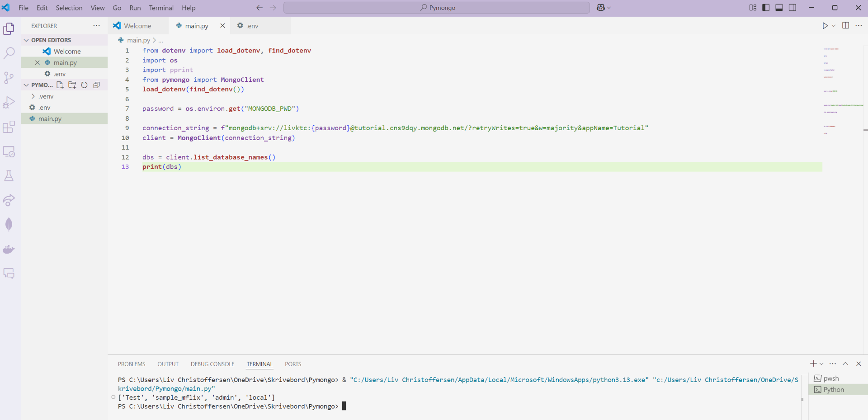Image resolution: width=868 pixels, height=420 pixels.
Task: Open the MongoDB leaf view
Action: pyautogui.click(x=9, y=225)
